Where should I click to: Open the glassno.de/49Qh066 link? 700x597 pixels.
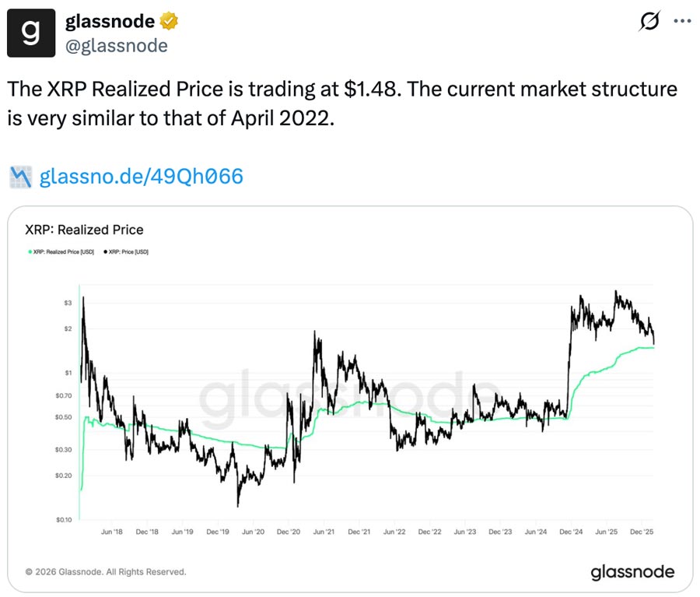[x=141, y=177]
